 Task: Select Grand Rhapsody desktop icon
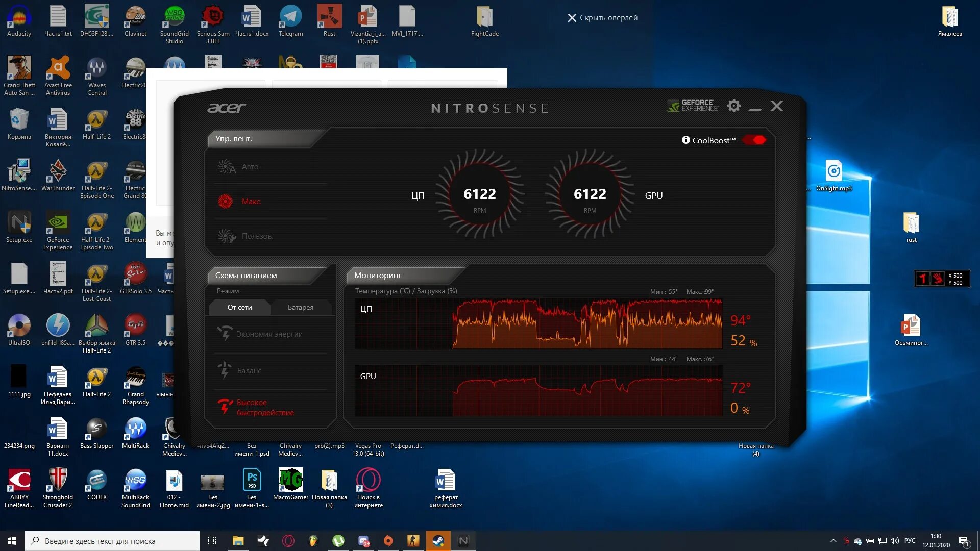135,386
